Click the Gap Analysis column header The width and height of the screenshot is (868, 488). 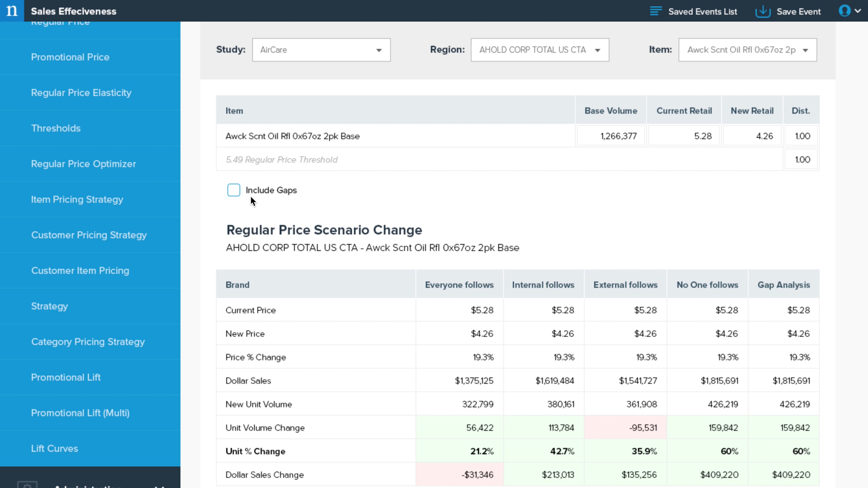coord(784,285)
